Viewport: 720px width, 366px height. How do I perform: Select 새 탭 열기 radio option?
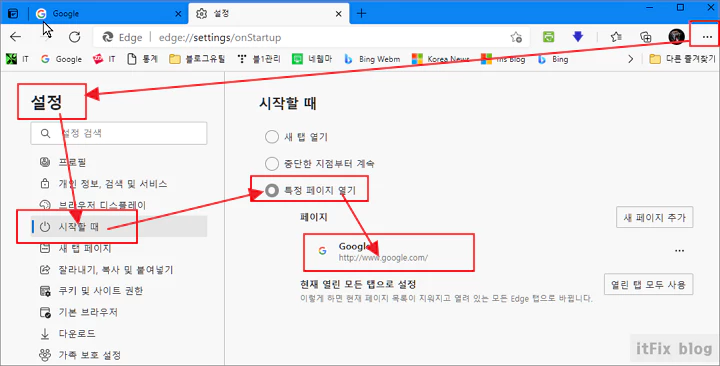click(x=272, y=137)
